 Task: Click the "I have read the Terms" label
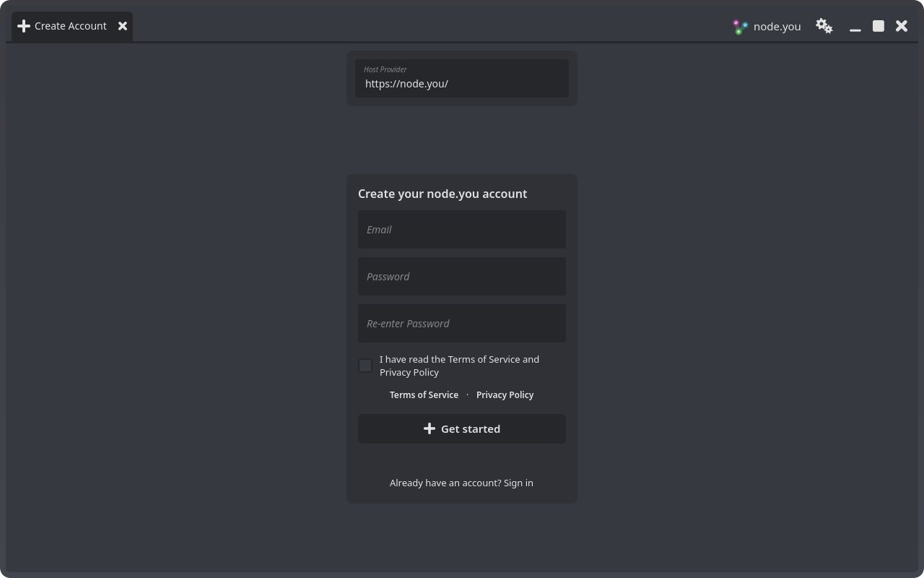click(459, 366)
